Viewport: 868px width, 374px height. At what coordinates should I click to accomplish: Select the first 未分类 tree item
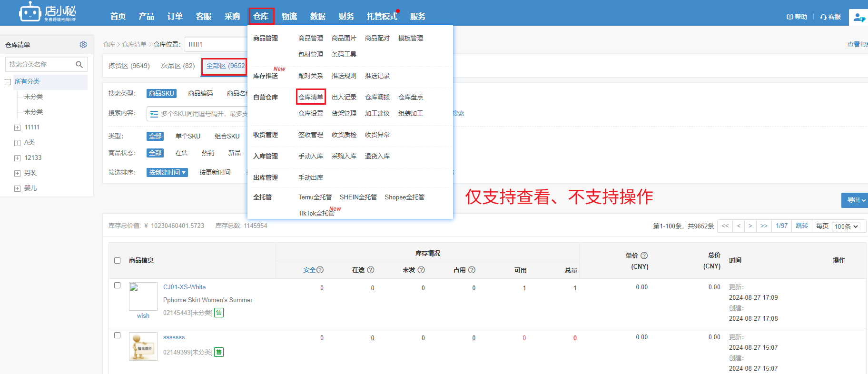pyautogui.click(x=33, y=97)
